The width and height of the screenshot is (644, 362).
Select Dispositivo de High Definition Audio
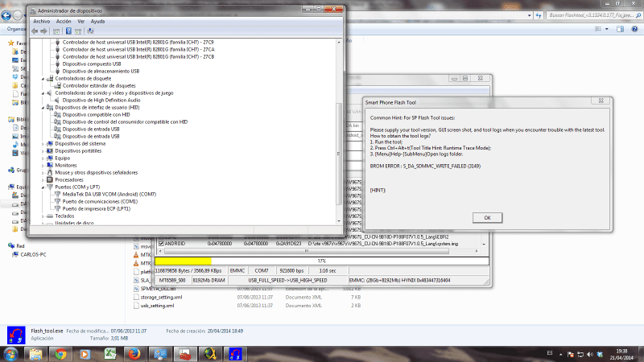click(101, 100)
